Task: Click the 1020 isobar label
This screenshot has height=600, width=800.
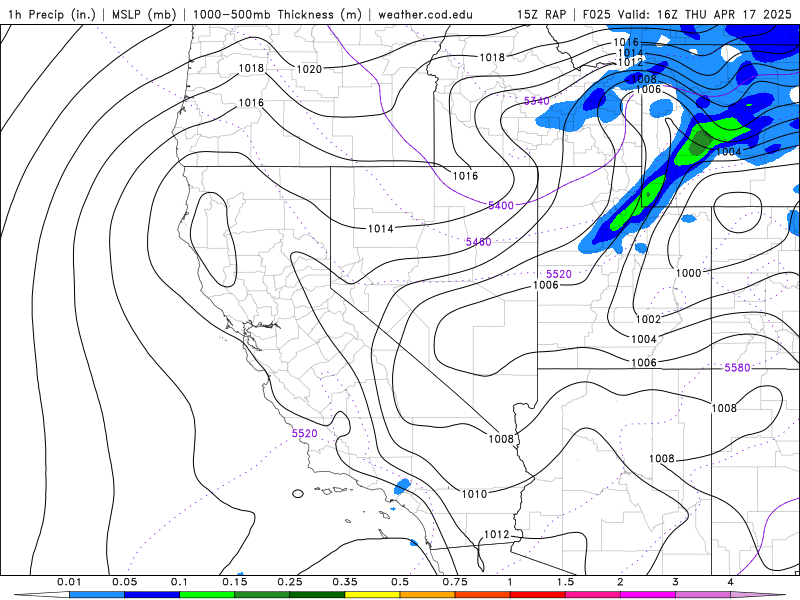Action: [309, 69]
